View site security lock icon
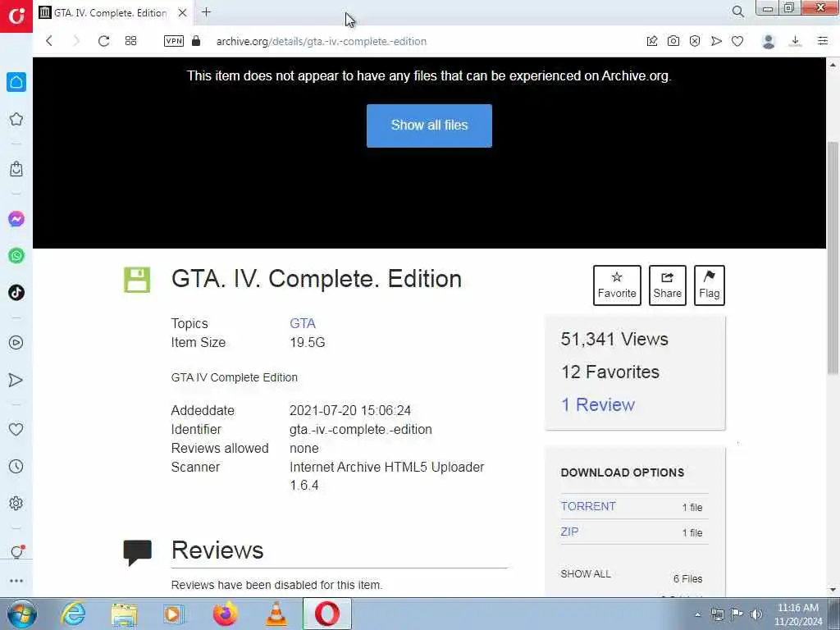The height and width of the screenshot is (630, 840). click(196, 41)
